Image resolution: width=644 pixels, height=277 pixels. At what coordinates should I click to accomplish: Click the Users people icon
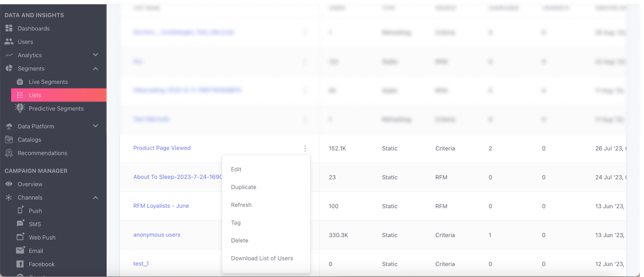pyautogui.click(x=9, y=42)
